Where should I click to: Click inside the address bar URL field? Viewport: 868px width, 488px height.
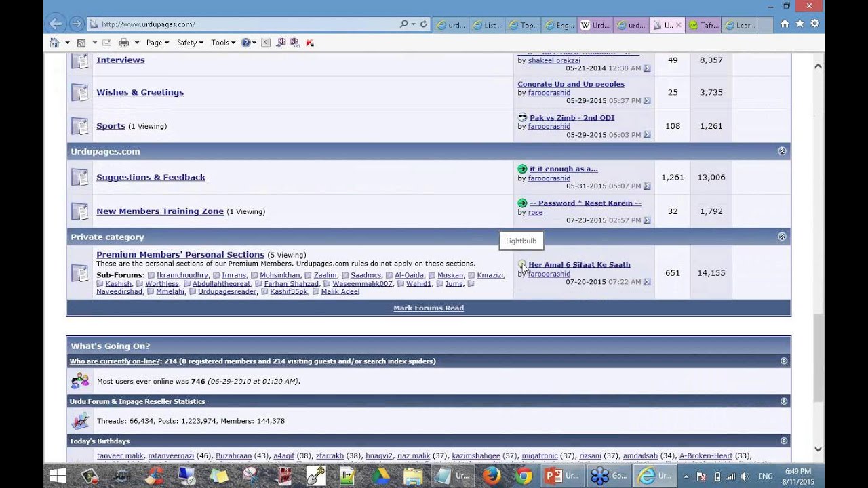pos(244,24)
